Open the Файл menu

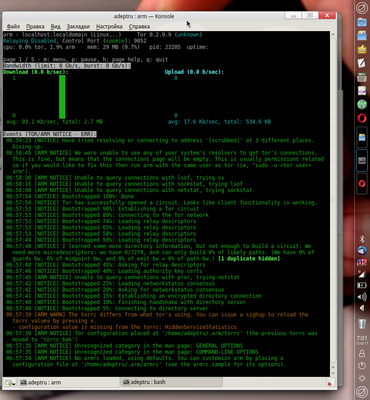click(x=13, y=26)
